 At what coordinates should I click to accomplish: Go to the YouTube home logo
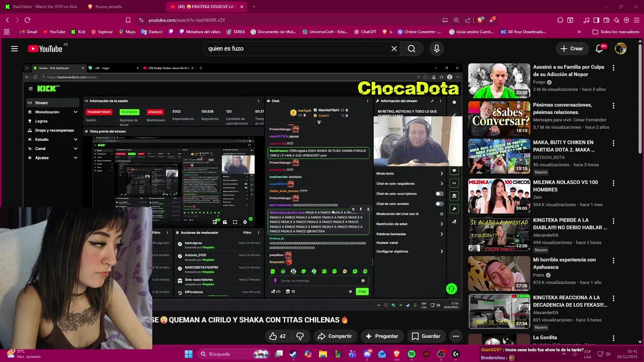(x=45, y=49)
